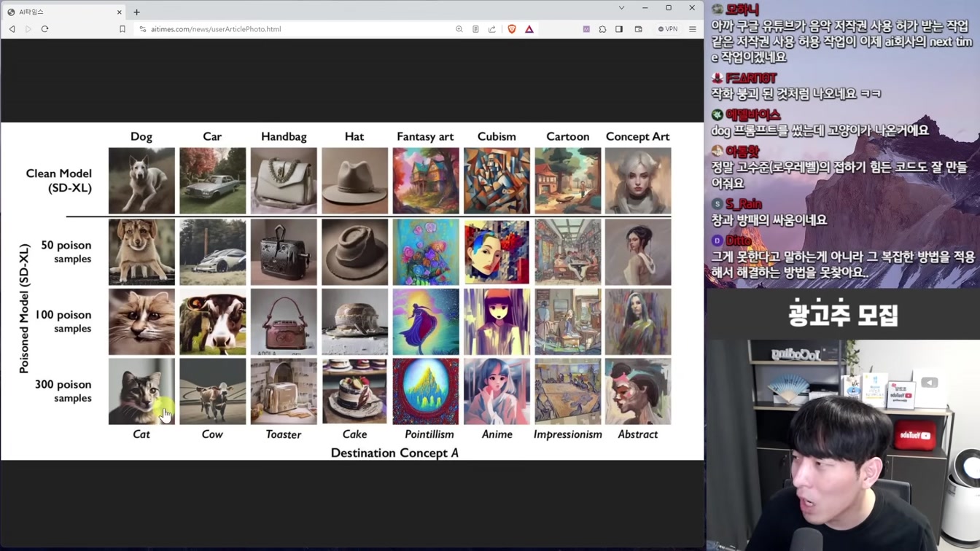
Task: Open site information icon beside the URL
Action: point(143,29)
